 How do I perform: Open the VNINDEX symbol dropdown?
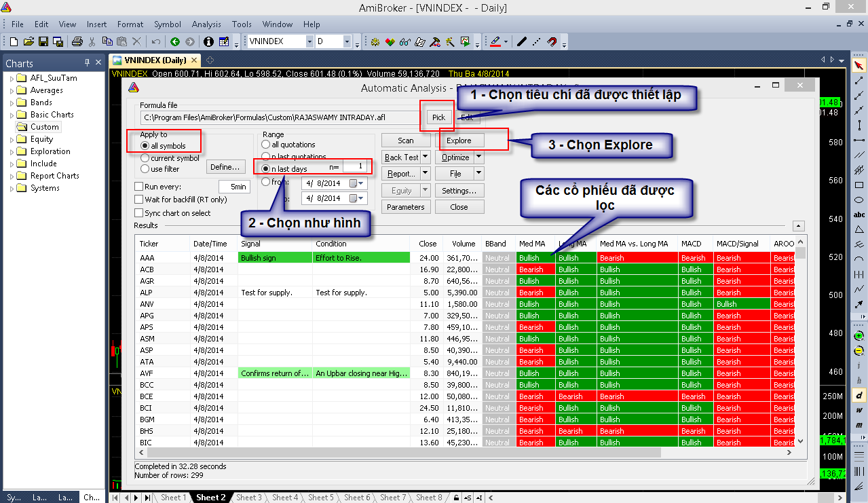pos(309,41)
